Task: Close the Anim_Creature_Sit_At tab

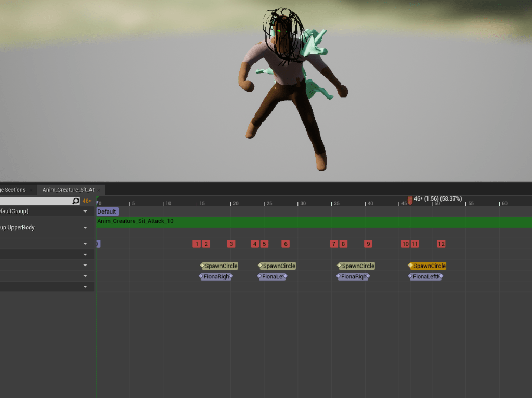Action: (x=99, y=190)
